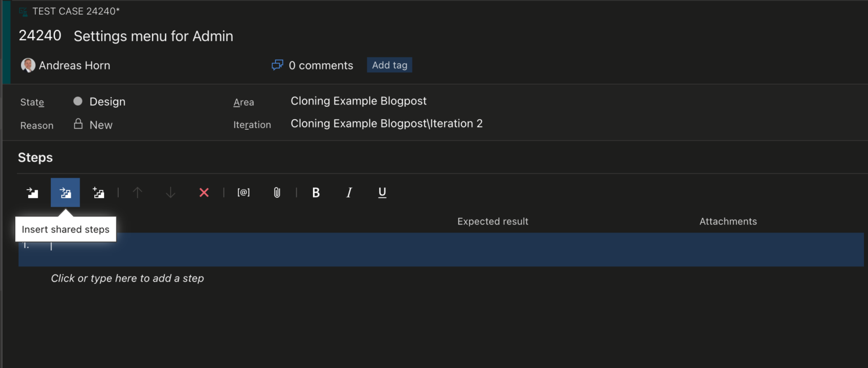Delete the step with red X

[204, 193]
